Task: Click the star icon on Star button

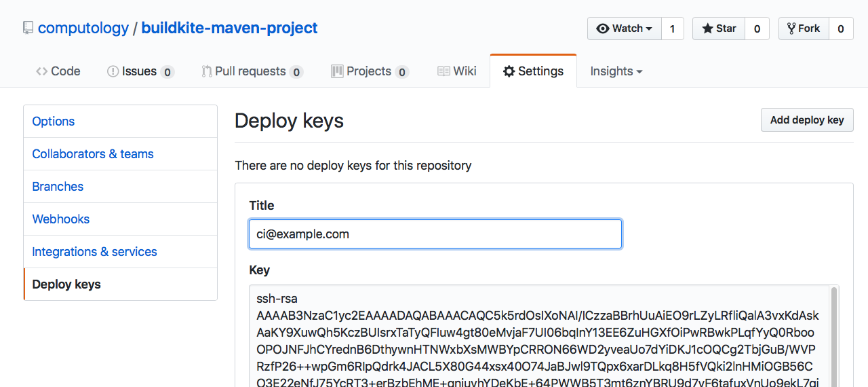Action: 707,29
